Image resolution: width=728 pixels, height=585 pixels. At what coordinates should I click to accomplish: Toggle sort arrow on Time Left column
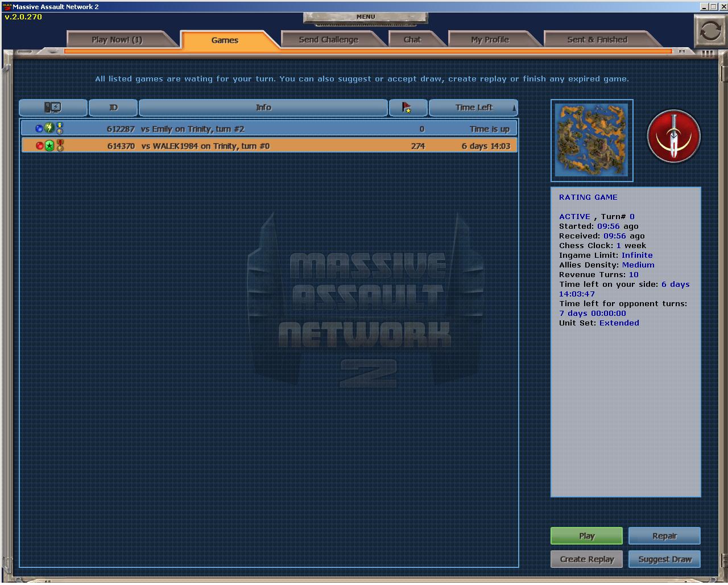[514, 107]
